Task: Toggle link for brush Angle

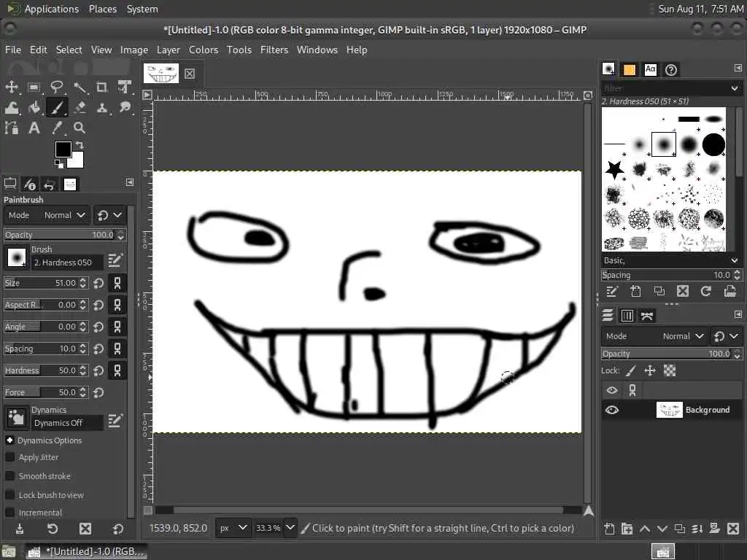Action: [117, 327]
